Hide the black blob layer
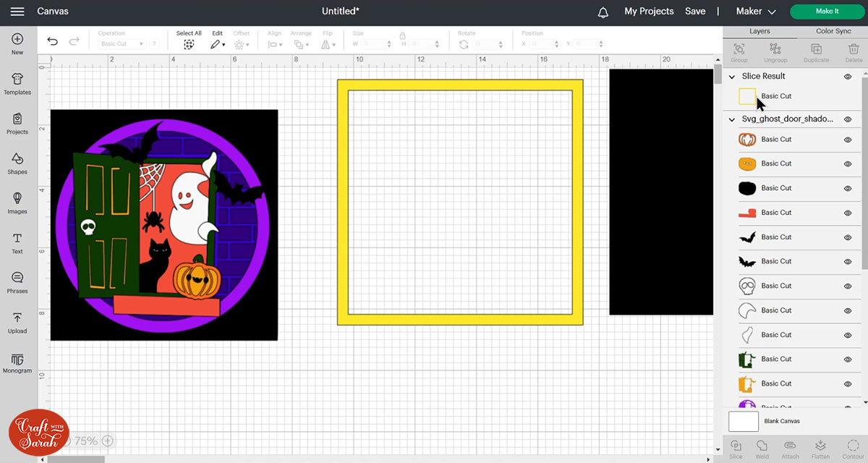This screenshot has height=463, width=868. point(848,188)
